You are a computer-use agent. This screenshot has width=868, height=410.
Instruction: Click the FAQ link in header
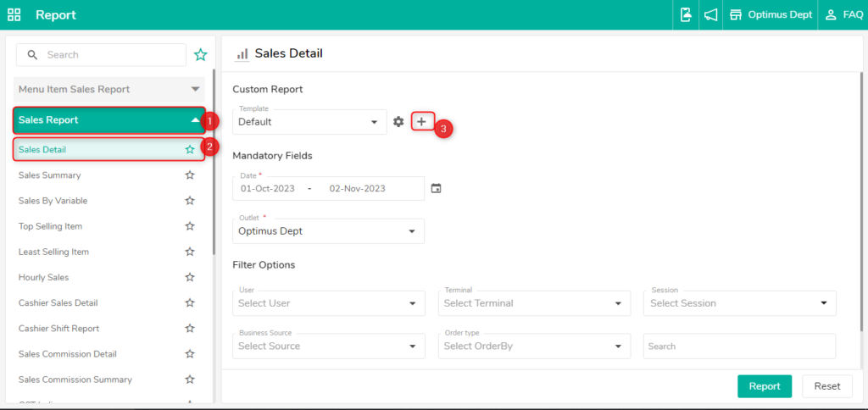[x=853, y=15]
